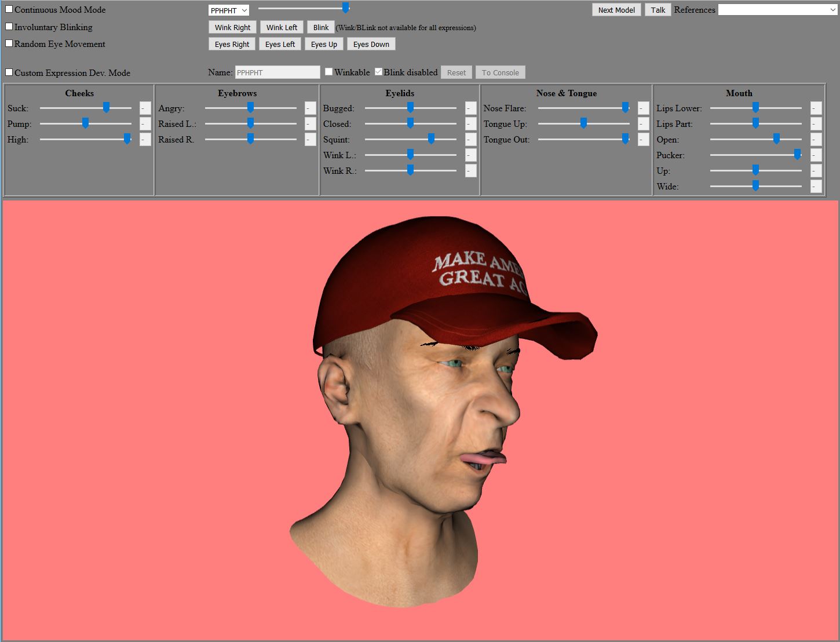
Task: Click the minus button beside Squint slider
Action: [x=470, y=140]
